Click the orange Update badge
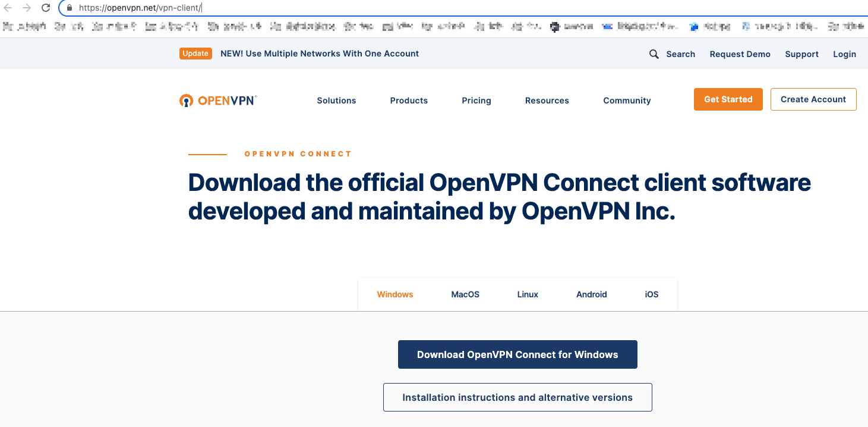The width and height of the screenshot is (868, 427). tap(195, 54)
